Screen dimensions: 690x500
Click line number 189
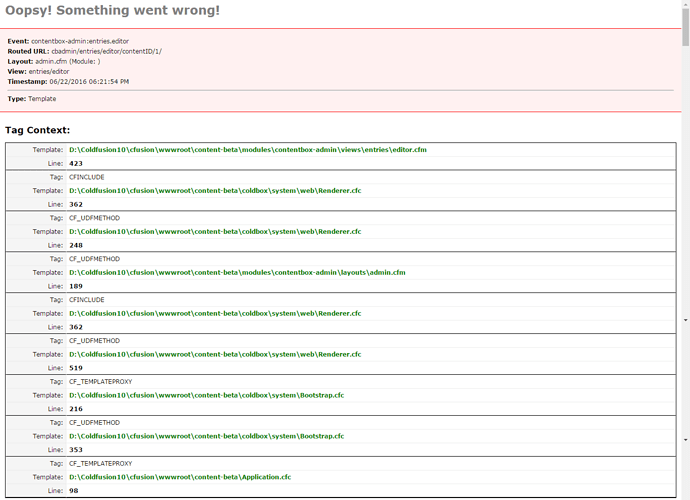[x=76, y=286]
